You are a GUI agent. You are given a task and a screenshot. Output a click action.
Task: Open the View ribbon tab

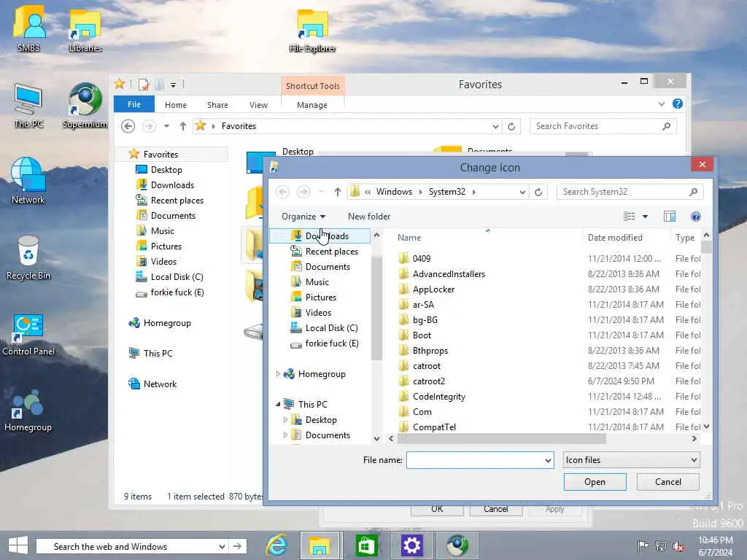tap(258, 105)
